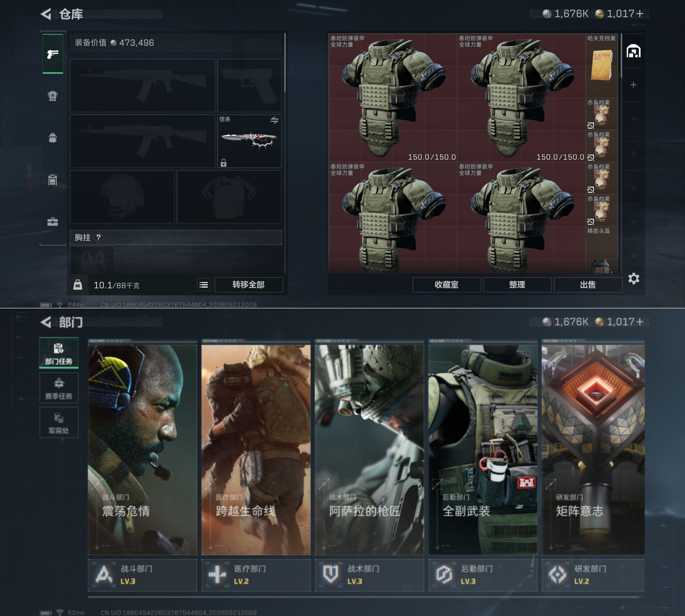Select the pistol weapons tab in 仓库 sidebar
Image resolution: width=685 pixels, height=616 pixels.
tap(53, 53)
